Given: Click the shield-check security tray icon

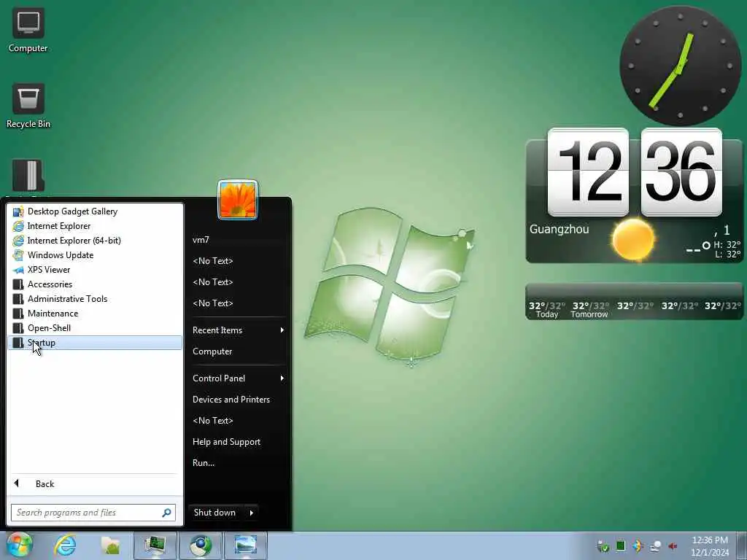Looking at the screenshot, I should tap(603, 546).
